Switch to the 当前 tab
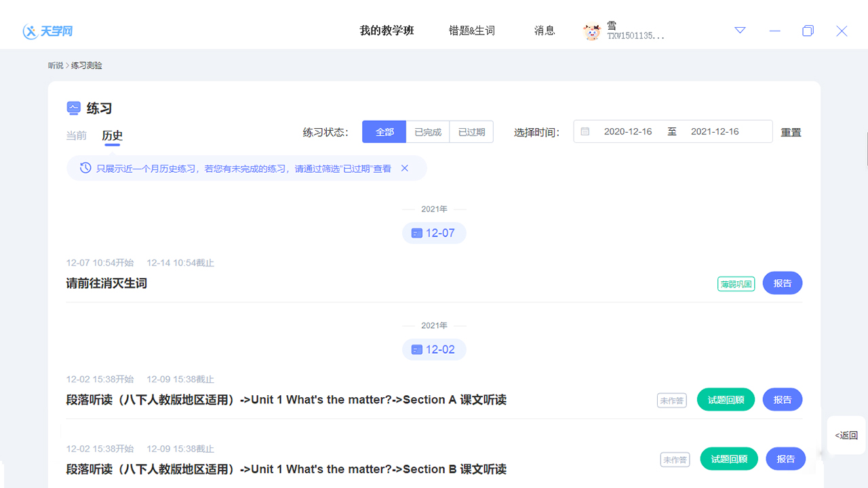The image size is (868, 488). (x=76, y=136)
